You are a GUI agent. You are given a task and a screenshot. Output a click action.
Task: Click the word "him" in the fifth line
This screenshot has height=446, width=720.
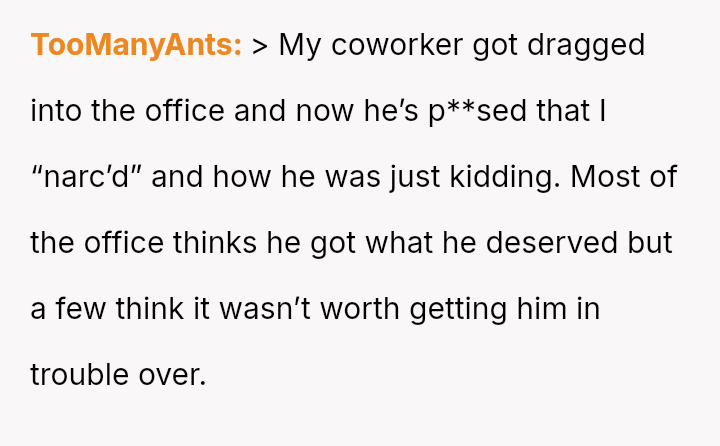tap(544, 309)
